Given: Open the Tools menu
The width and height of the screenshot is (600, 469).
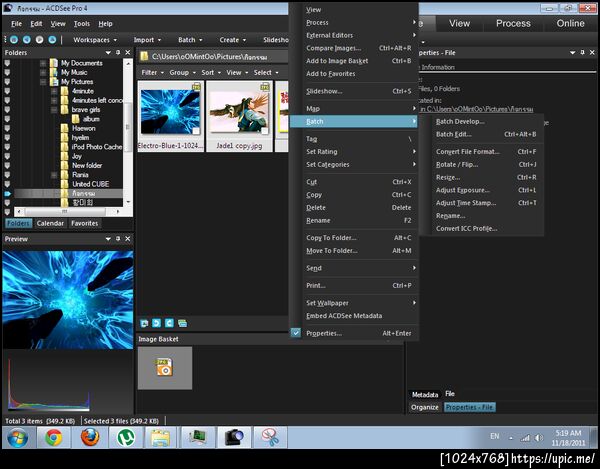Looking at the screenshot, I should tap(82, 24).
